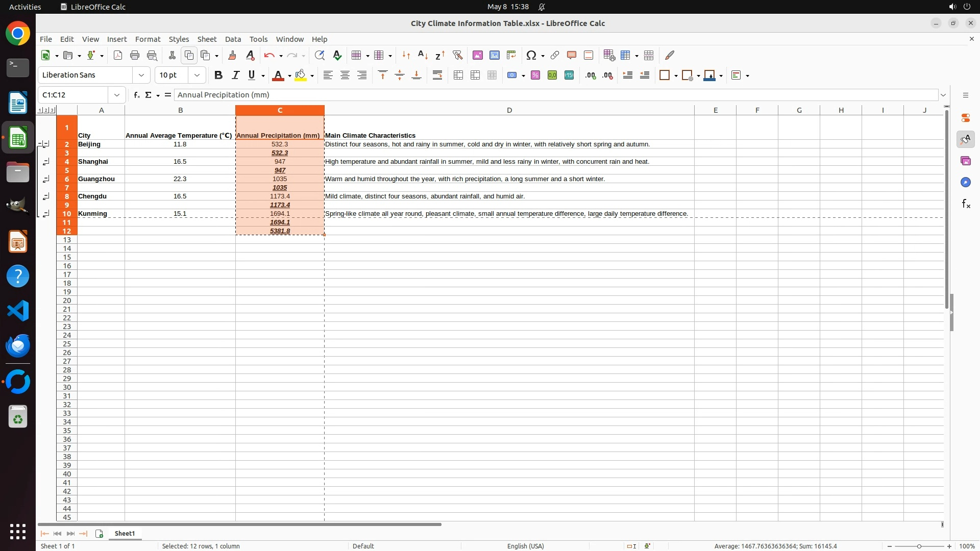980x551 pixels.
Task: Click the Format as Percent icon
Action: point(535,76)
